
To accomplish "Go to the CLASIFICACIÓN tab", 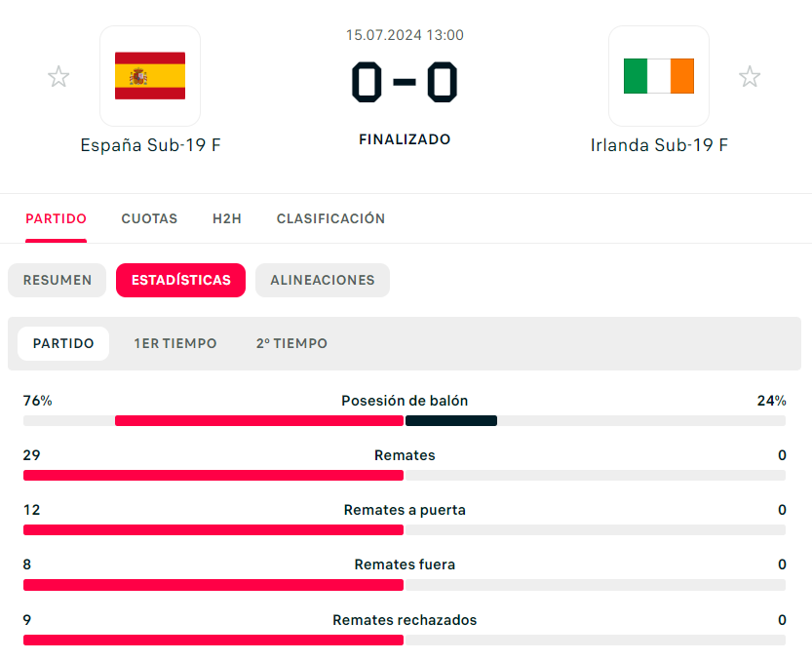I will tap(330, 218).
